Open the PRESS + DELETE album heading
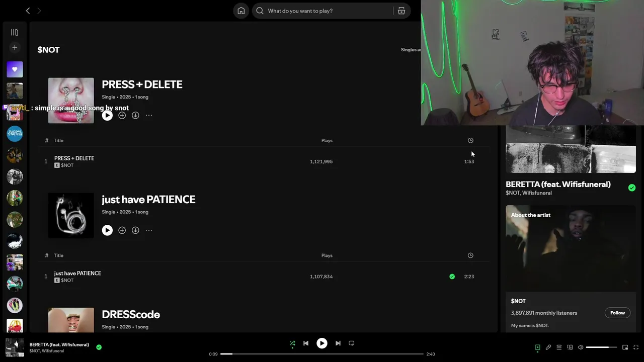This screenshot has width=644, height=362. coord(142,84)
